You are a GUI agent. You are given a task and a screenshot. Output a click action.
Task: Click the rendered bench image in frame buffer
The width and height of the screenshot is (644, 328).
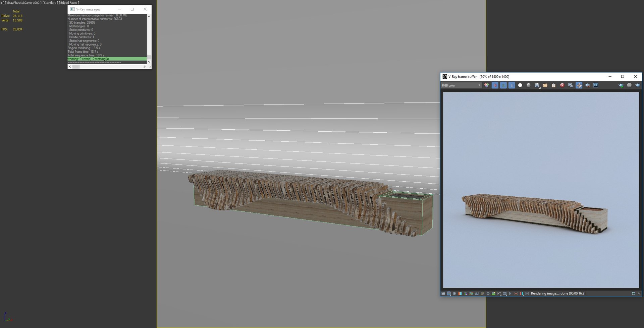pos(535,213)
